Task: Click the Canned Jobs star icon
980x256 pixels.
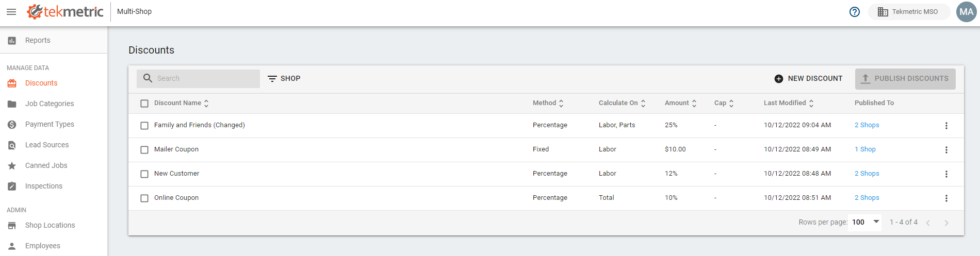Action: coord(12,165)
